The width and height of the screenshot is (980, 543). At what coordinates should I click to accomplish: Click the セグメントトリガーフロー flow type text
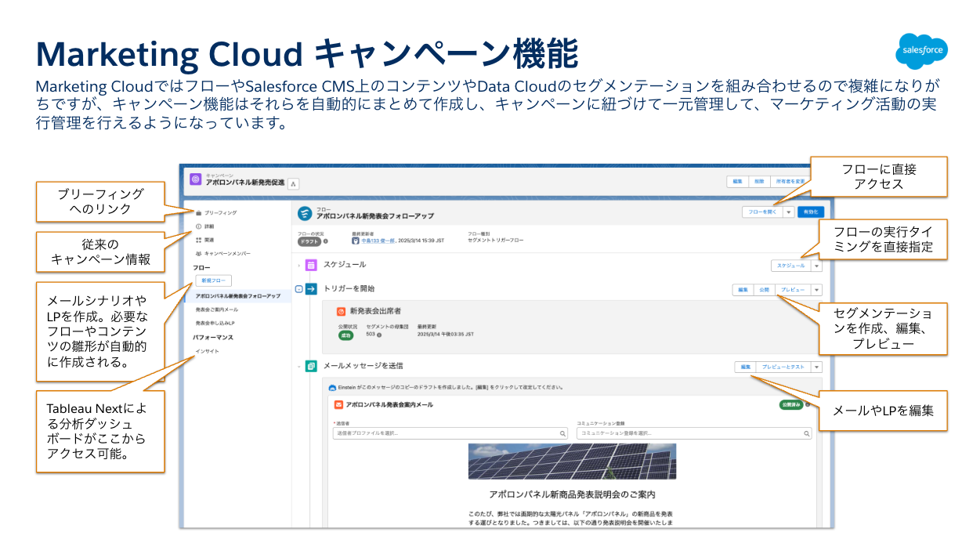click(x=496, y=241)
